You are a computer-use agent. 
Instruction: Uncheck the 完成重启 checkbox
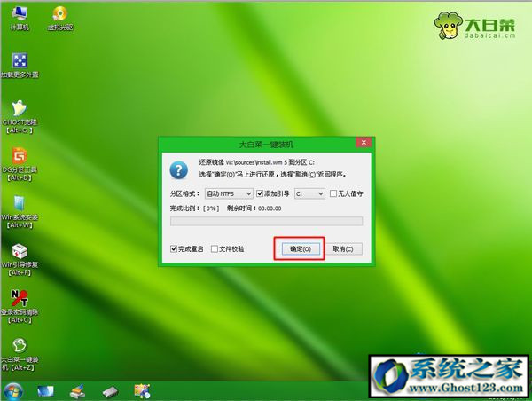coord(175,249)
